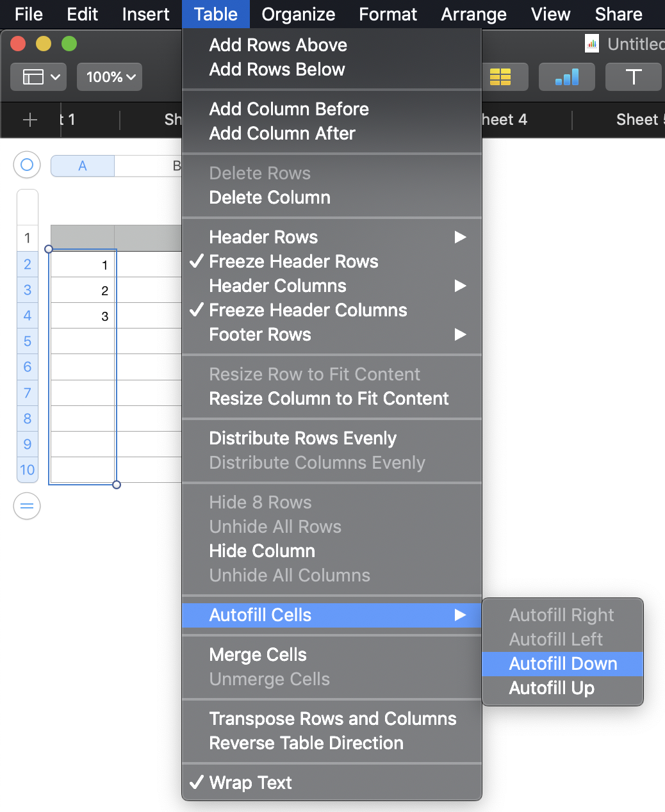Switch to the Sheet 4 tab
Screen dimensions: 665x812
(505, 120)
